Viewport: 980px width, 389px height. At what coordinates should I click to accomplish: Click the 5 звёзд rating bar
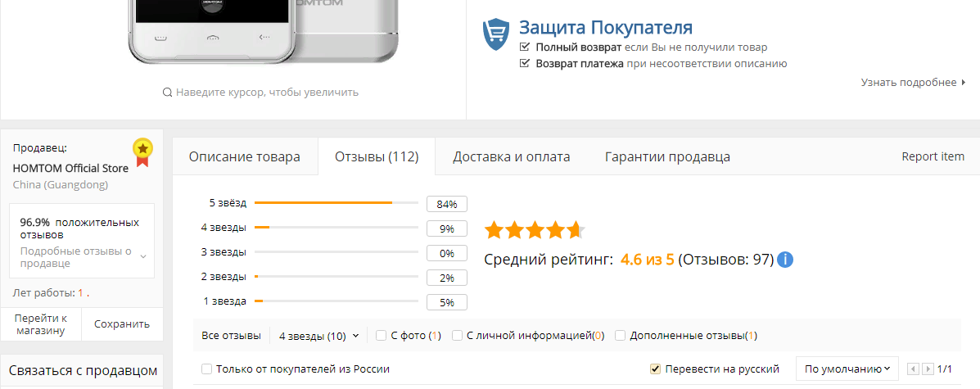336,202
